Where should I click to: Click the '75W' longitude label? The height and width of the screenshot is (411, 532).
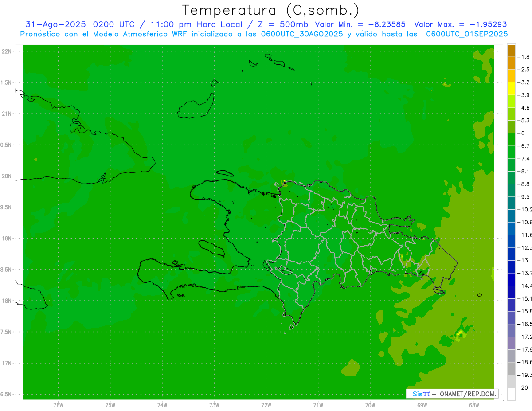click(110, 405)
